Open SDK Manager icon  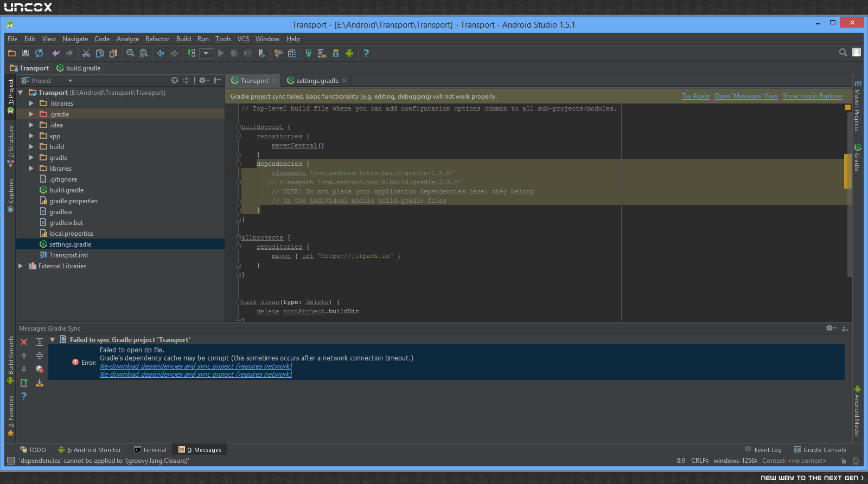pyautogui.click(x=336, y=53)
